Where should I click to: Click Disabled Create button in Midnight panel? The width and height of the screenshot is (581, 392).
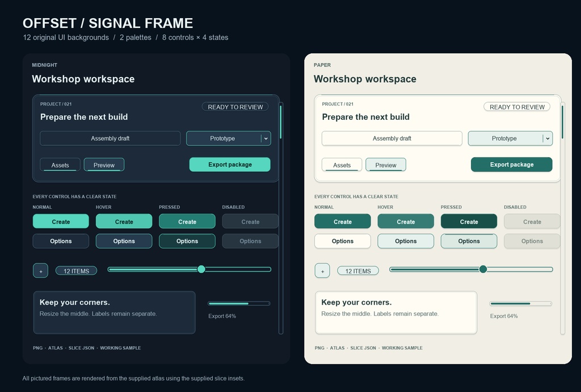tap(250, 221)
